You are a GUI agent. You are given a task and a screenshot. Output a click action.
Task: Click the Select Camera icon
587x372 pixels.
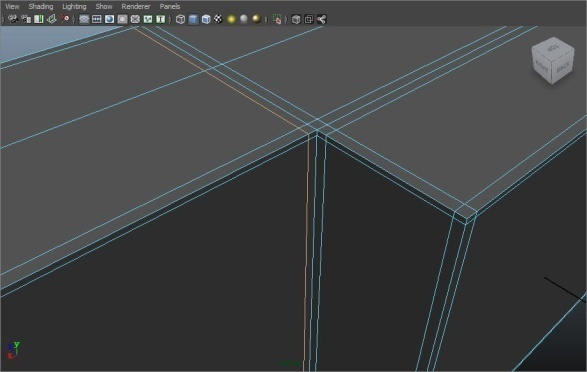click(x=13, y=19)
